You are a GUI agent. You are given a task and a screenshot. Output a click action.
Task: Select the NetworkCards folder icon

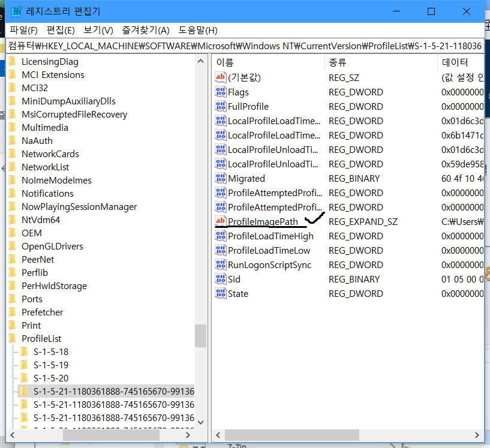coord(13,154)
